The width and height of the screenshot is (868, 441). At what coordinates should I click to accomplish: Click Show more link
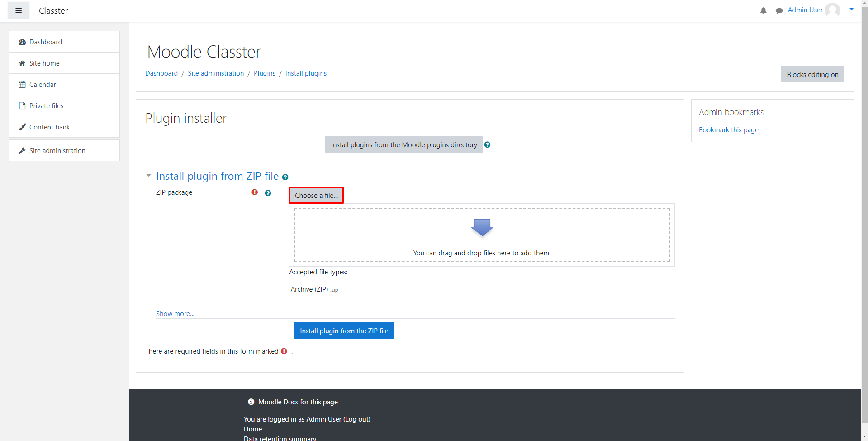[175, 314]
